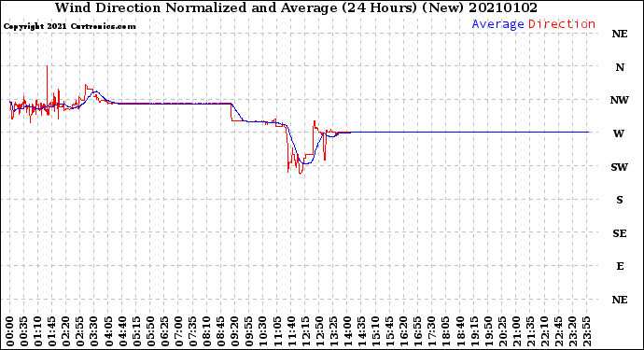Click the 'S' direction axis label

(620, 200)
